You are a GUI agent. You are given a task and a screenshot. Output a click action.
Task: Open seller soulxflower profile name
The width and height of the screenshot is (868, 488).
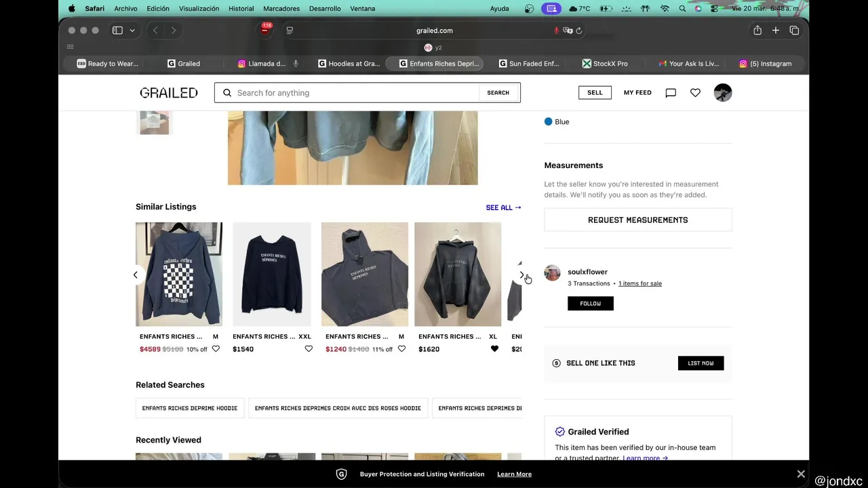pos(588,272)
